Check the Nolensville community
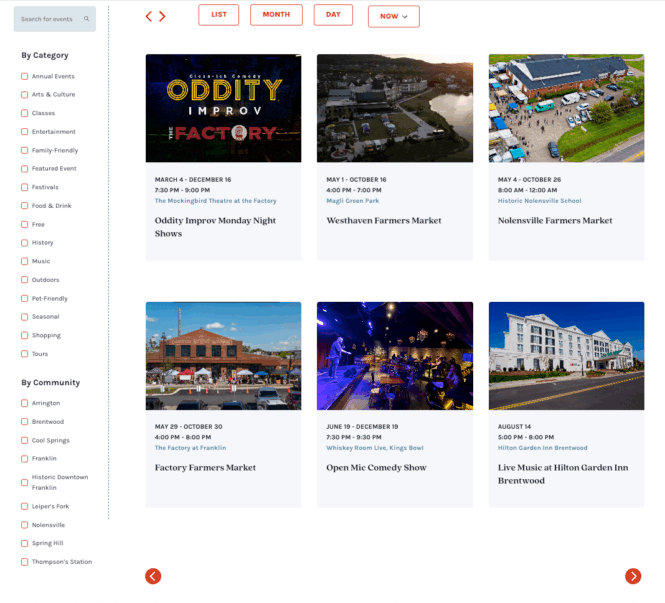Viewport: 665px width, 603px height. click(x=25, y=525)
